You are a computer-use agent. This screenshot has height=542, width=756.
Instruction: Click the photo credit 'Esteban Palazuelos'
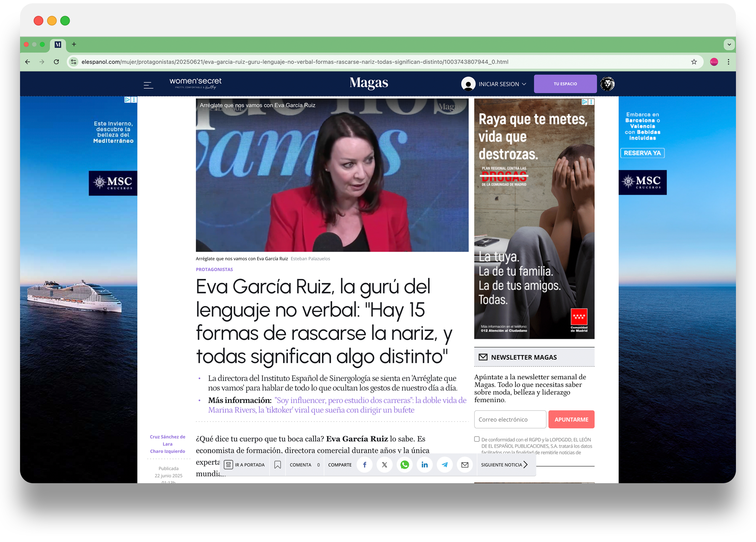point(310,259)
